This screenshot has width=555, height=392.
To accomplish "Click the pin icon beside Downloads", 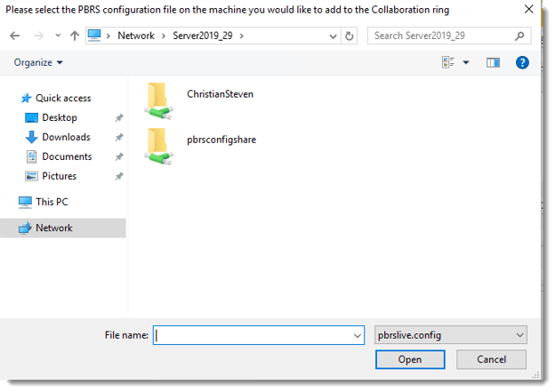I will click(119, 137).
